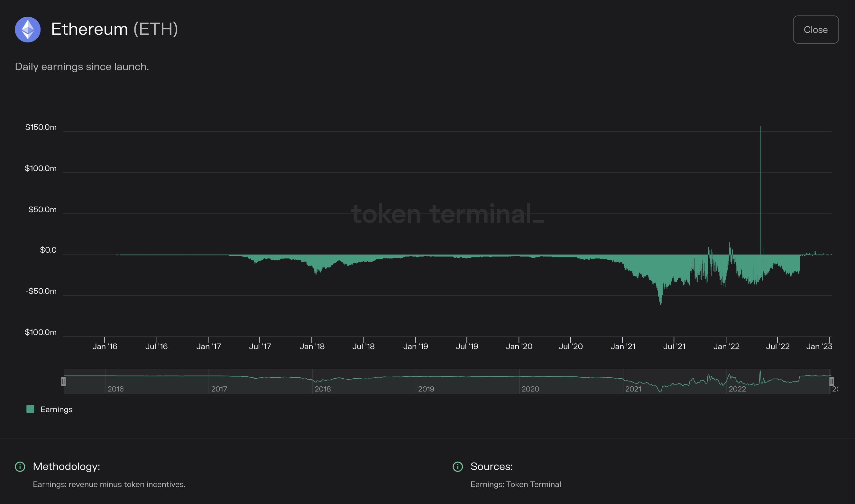Click the Sources heading text
Viewport: 855px width, 504px height.
[x=492, y=466]
